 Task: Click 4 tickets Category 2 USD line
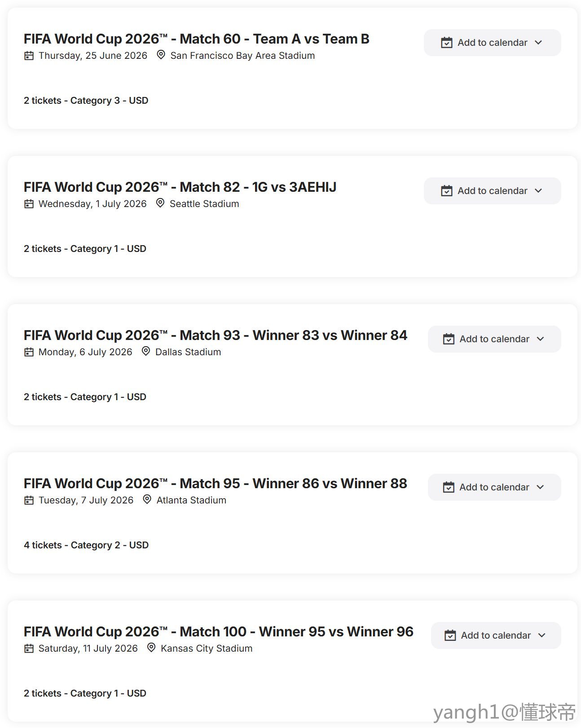(x=86, y=545)
